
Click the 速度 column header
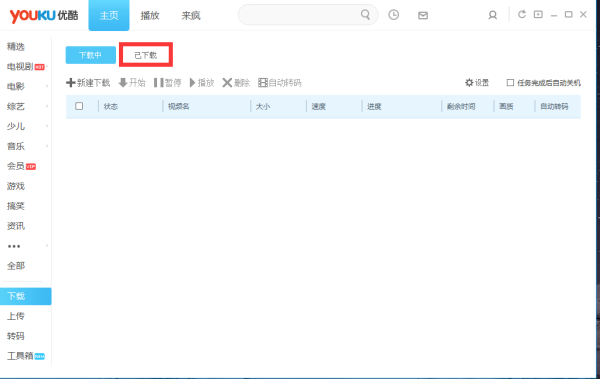[x=318, y=106]
